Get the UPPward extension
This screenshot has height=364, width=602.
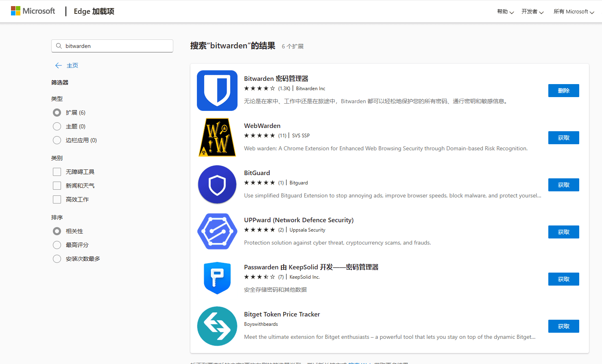click(x=564, y=232)
